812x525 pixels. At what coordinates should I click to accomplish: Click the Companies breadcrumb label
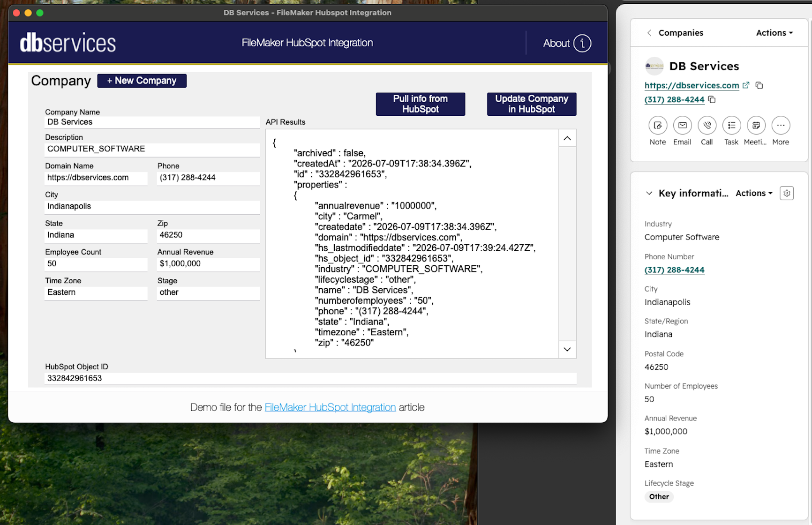(681, 33)
